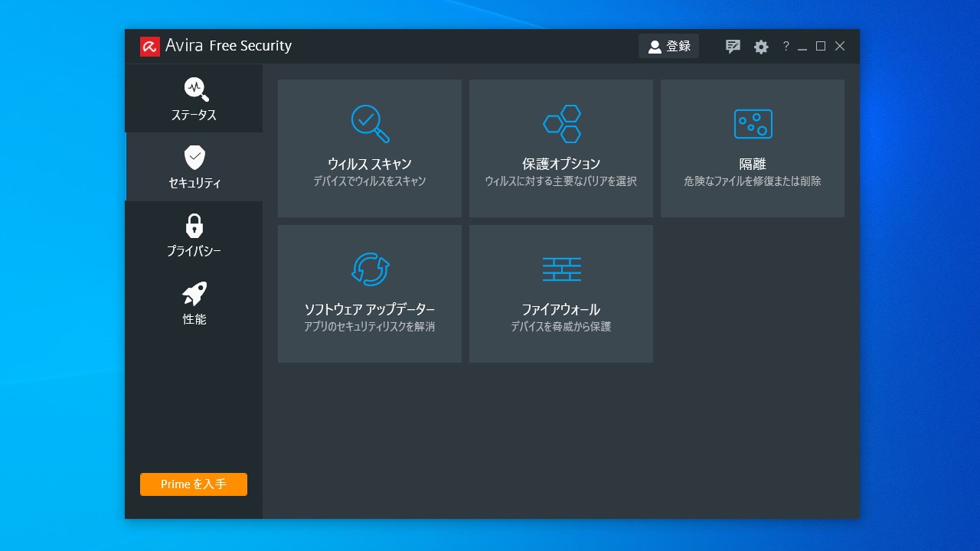Click the software updater circular arrows icon
980x551 pixels.
[371, 269]
